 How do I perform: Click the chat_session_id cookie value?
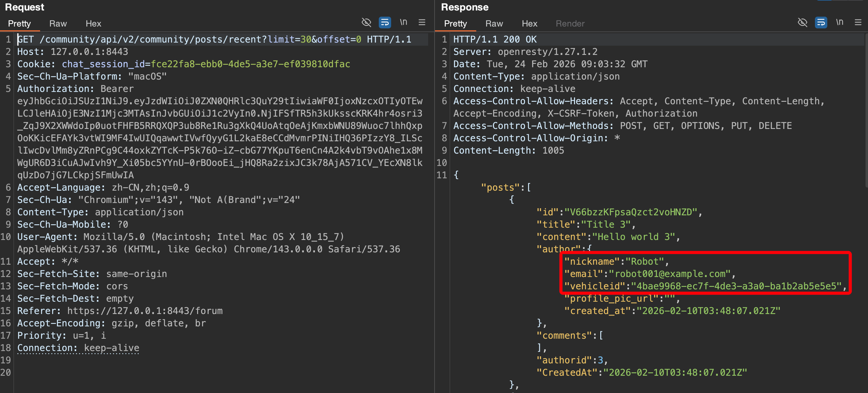250,64
